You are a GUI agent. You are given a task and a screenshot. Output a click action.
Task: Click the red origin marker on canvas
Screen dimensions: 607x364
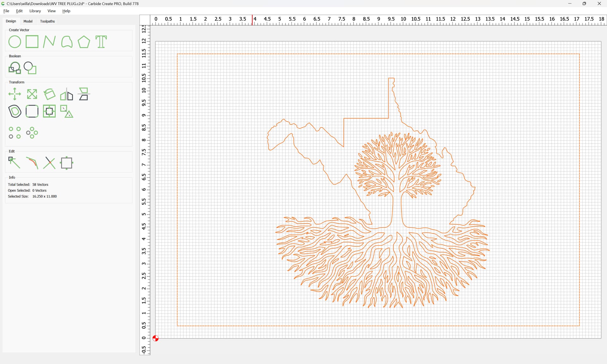[x=156, y=338]
